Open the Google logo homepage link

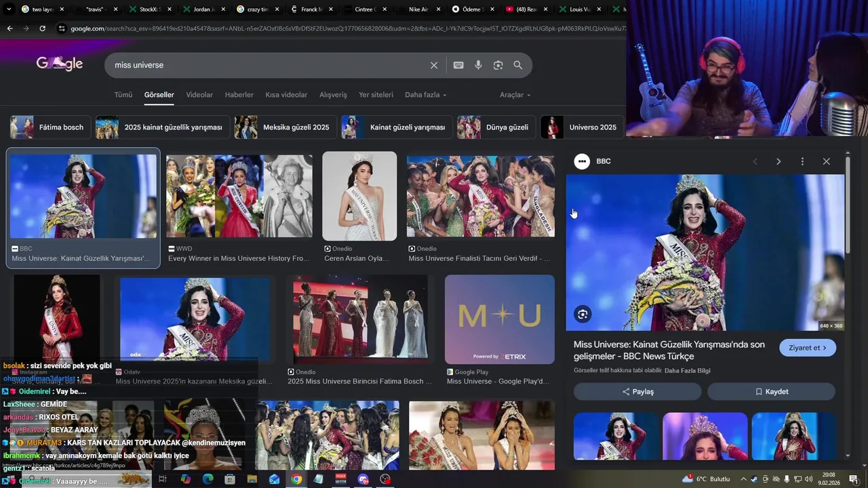click(x=60, y=64)
